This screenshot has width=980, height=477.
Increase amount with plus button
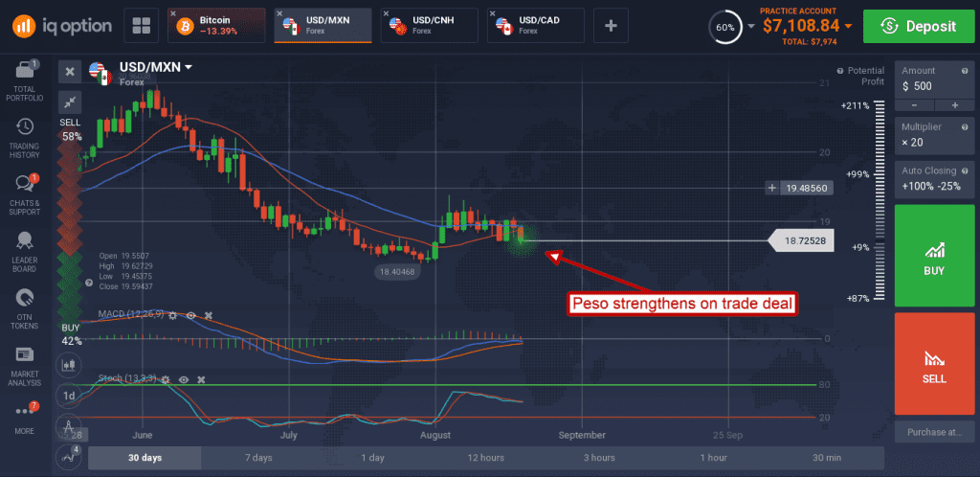coord(955,105)
